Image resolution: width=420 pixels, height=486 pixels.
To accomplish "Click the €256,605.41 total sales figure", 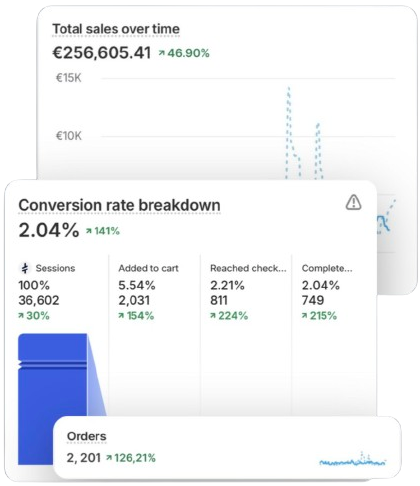I will (x=102, y=53).
